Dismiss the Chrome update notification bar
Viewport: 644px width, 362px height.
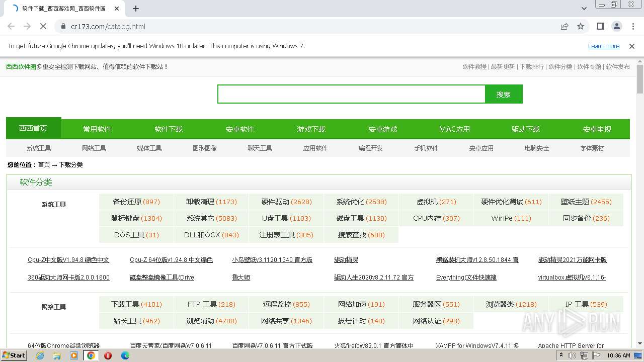pos(632,46)
